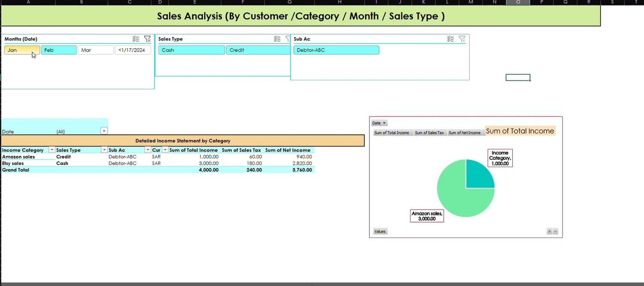
Task: Open the Sub Ac column filter dropdown
Action: click(148, 150)
